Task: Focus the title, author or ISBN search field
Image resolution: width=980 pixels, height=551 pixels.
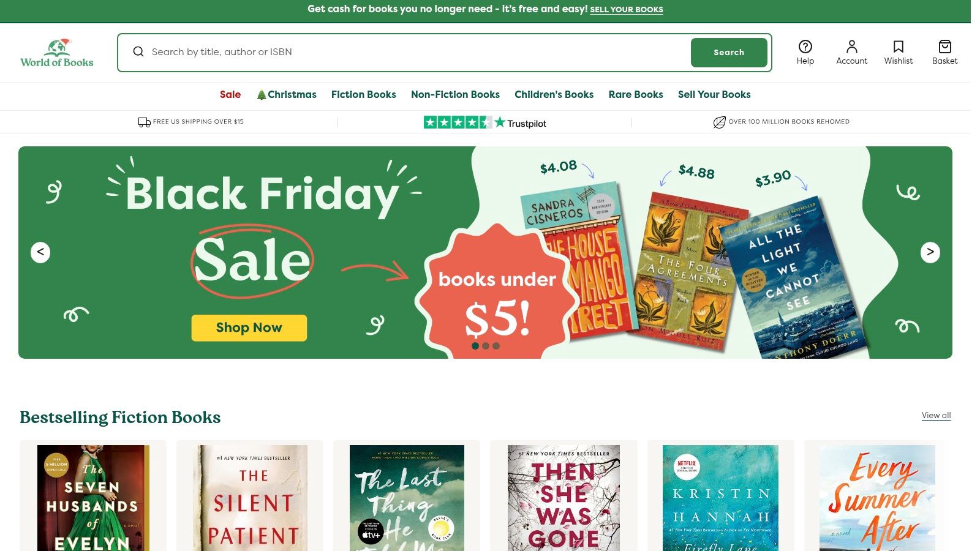Action: click(417, 52)
